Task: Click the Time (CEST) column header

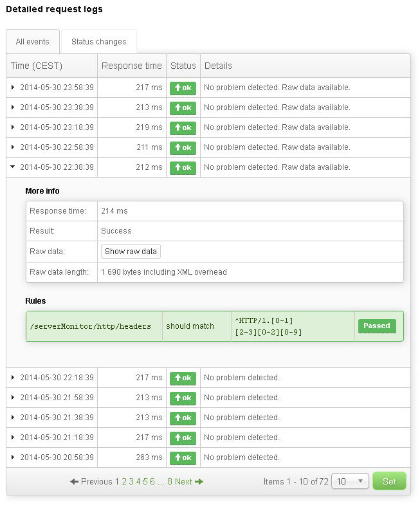Action: pos(37,66)
